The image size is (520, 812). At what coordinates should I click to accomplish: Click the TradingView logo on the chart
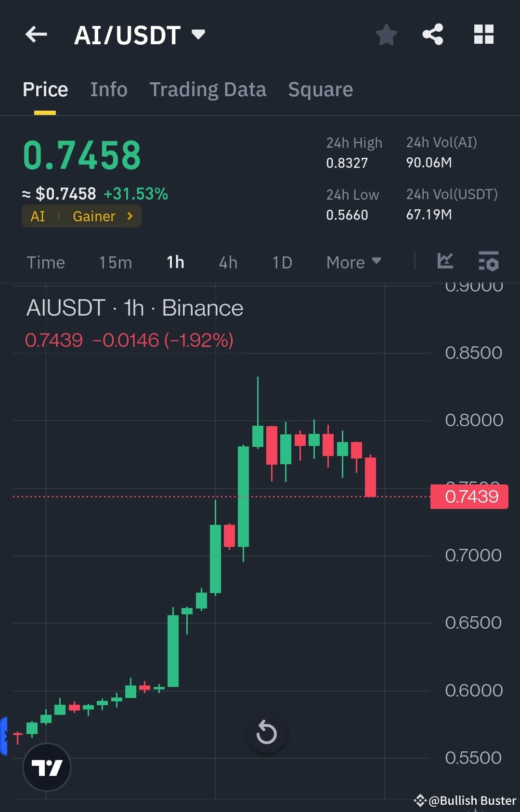pyautogui.click(x=47, y=767)
